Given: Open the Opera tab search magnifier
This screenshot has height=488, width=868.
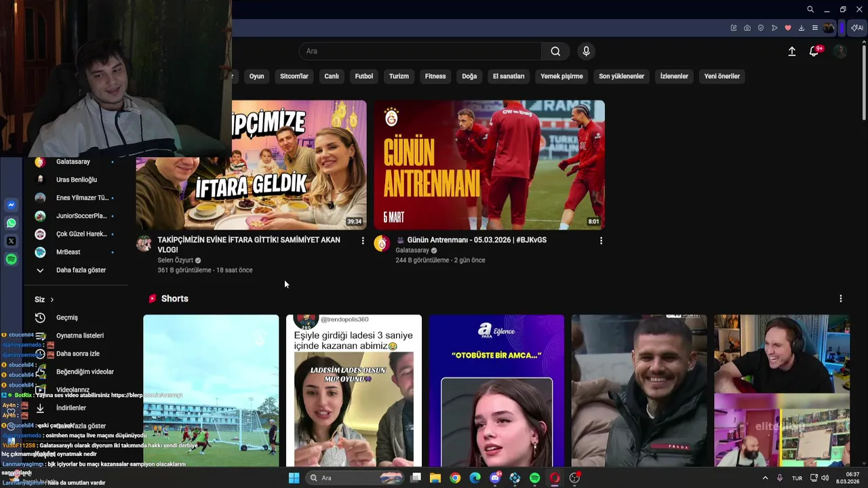Looking at the screenshot, I should (810, 9).
